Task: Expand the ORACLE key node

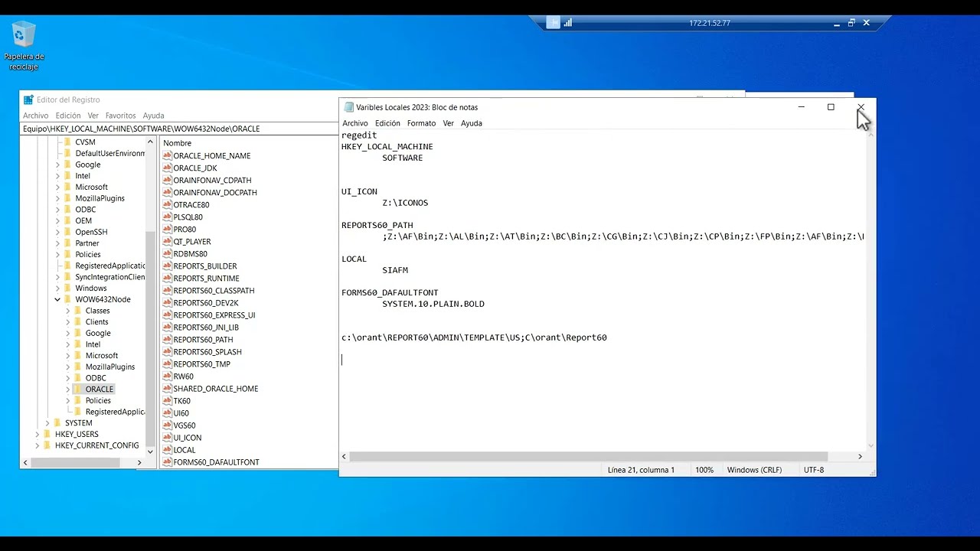Action: [67, 389]
